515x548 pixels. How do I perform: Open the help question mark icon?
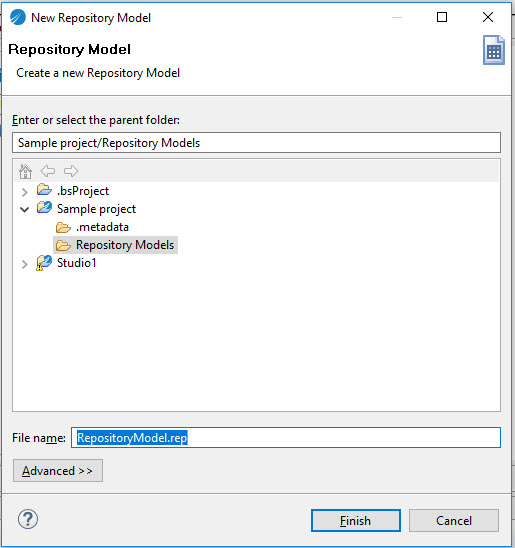tap(28, 519)
